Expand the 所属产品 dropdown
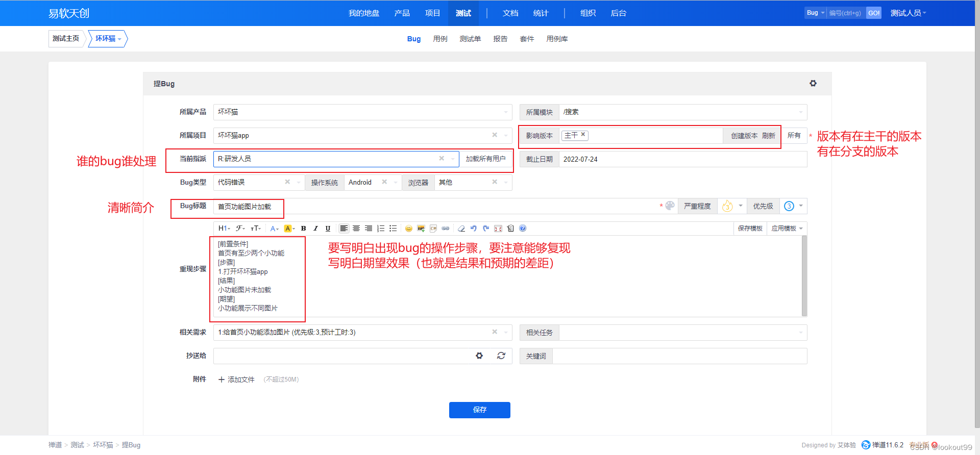980x455 pixels. pos(362,112)
